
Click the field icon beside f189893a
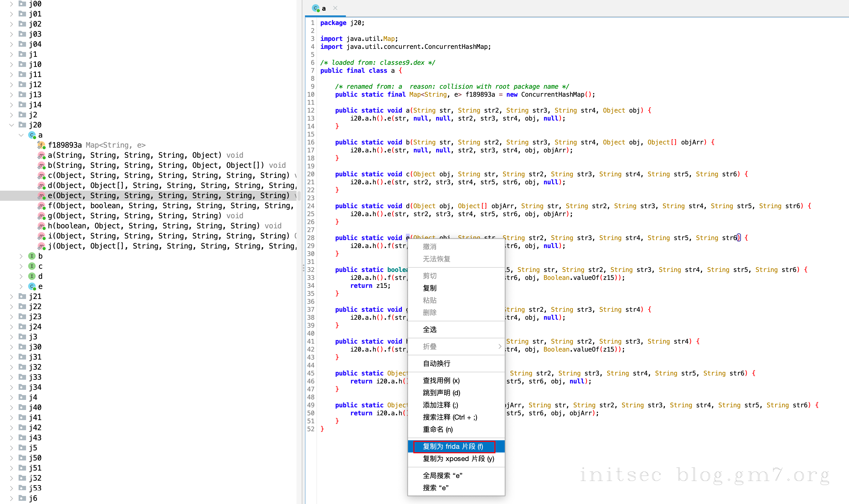coord(41,145)
